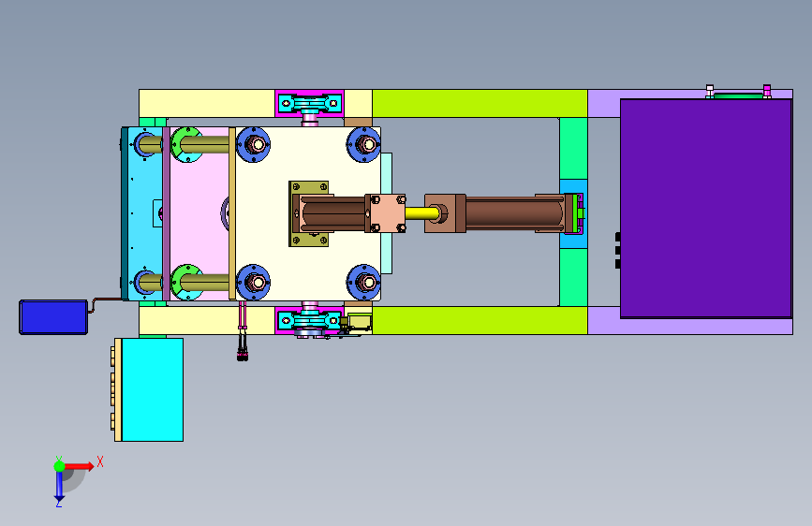
Task: Select the lavender lower frame section
Action: (x=690, y=326)
